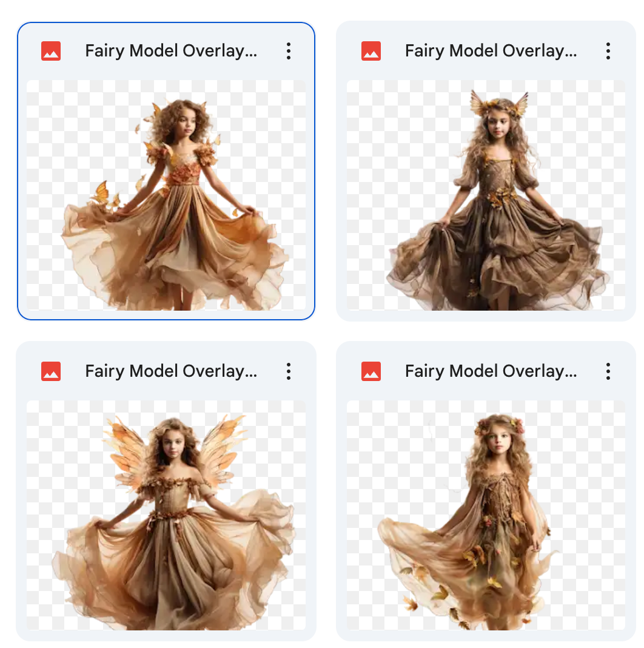This screenshot has height=648, width=644.
Task: Click the thumbnail of the fairy wearing a flower wreath
Action: click(x=486, y=515)
